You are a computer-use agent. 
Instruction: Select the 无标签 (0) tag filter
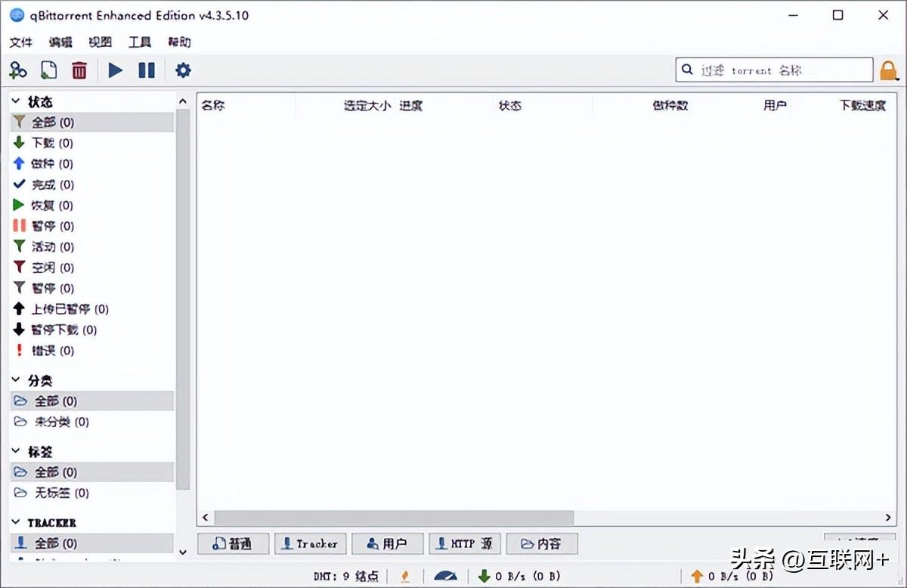pos(91,493)
